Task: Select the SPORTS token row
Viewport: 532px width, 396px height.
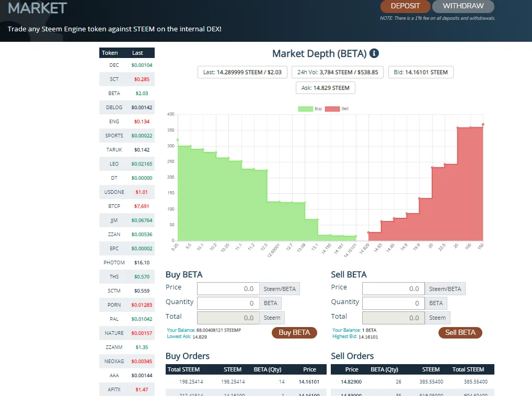Action: click(127, 136)
